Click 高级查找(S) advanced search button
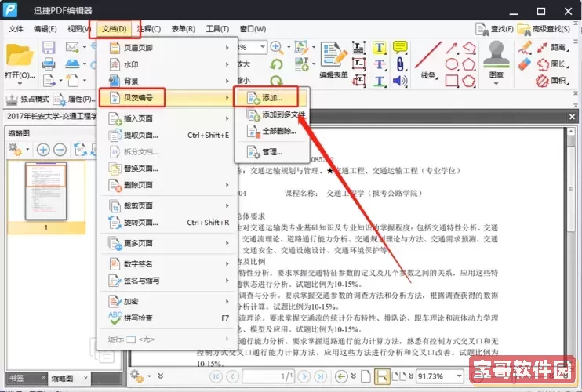Viewport: 582px width, 392px height. click(544, 29)
